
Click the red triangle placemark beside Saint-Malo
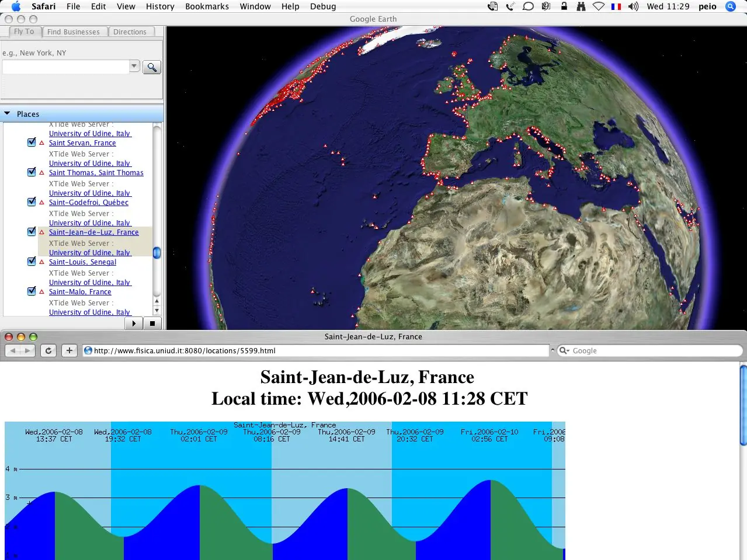(x=41, y=291)
